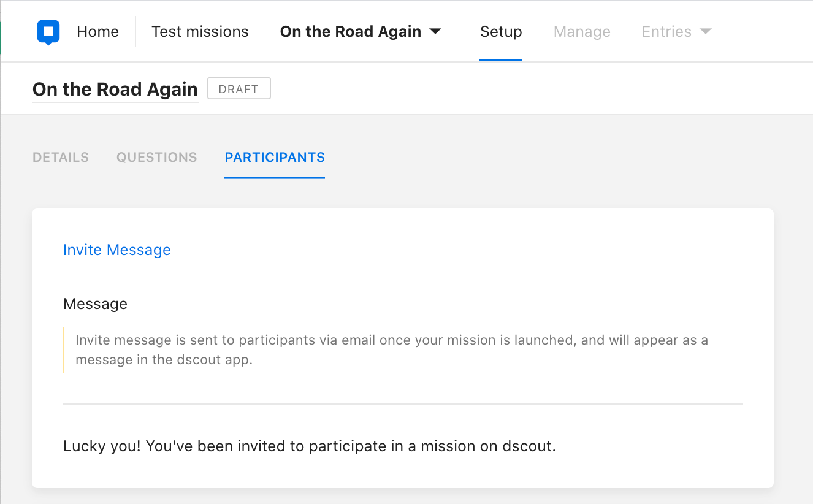Click the DRAFT status badge
This screenshot has height=504, width=813.
coord(239,89)
